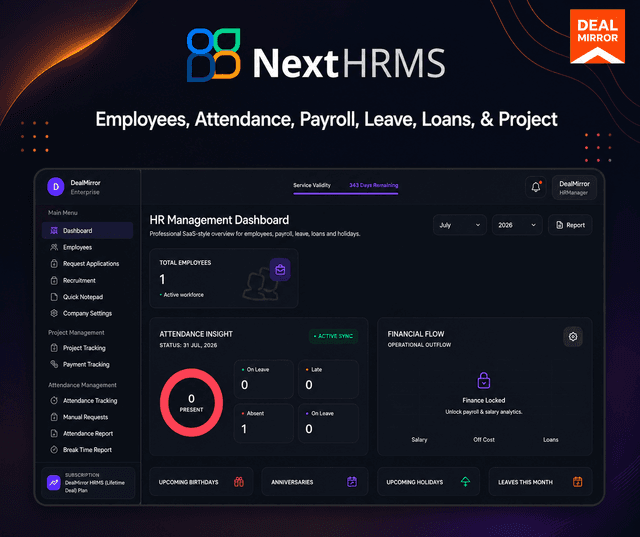Viewport: 640px width, 537px height.
Task: Open Financial Flow gear settings
Action: [573, 337]
